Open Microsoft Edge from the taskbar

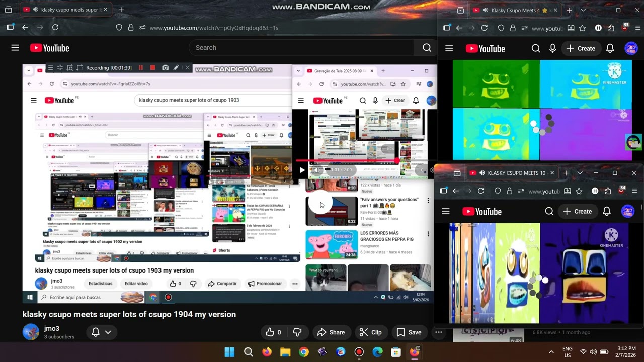(x=377, y=352)
